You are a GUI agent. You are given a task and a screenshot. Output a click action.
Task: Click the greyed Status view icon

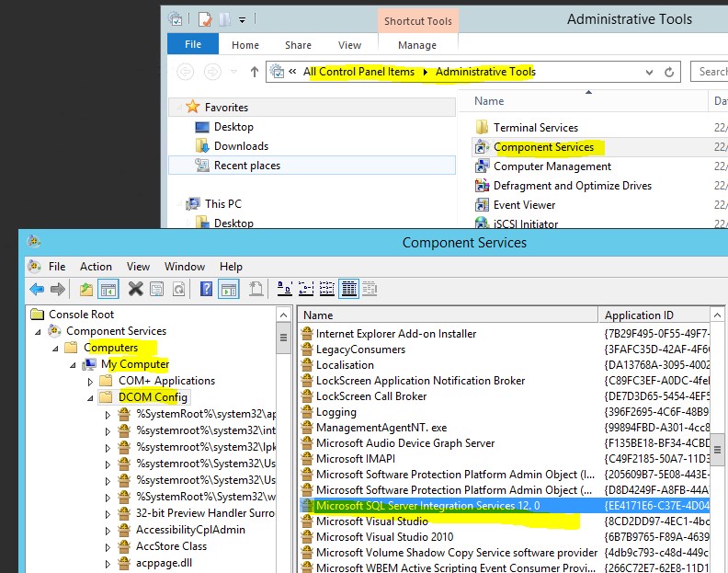370,289
